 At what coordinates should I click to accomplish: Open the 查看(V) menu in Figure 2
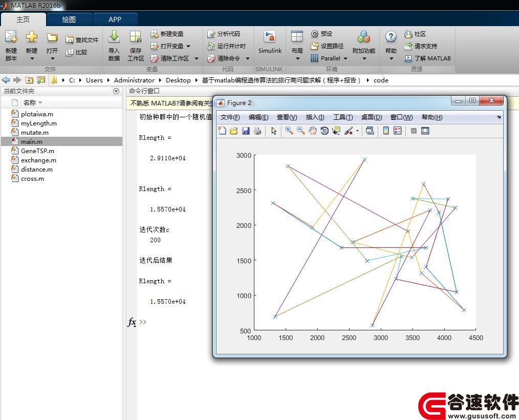click(x=287, y=117)
